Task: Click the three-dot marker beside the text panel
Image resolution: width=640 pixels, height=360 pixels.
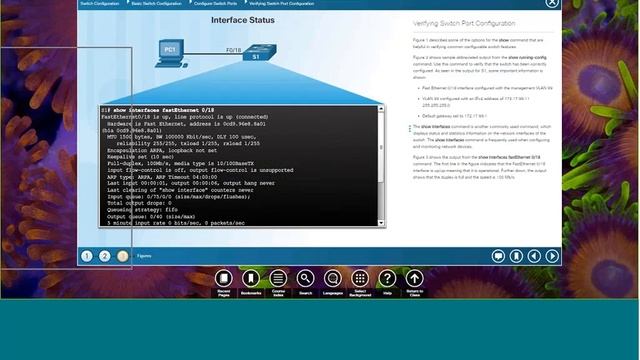Action: [x=410, y=129]
